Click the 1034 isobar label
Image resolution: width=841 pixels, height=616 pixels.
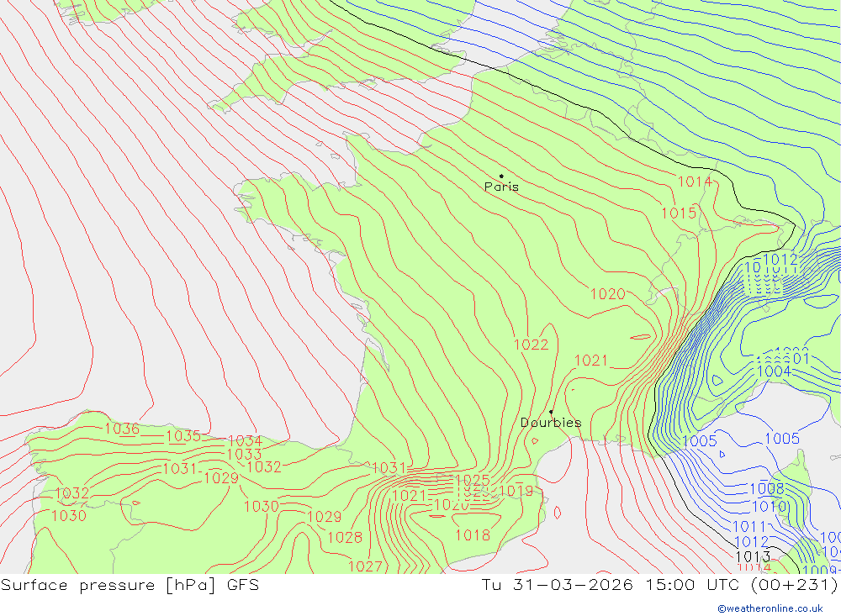(245, 441)
